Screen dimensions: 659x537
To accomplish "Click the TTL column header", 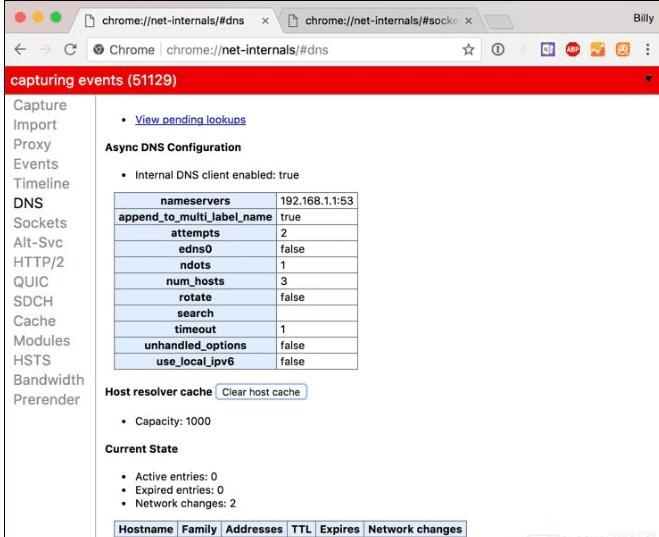I will 301,529.
